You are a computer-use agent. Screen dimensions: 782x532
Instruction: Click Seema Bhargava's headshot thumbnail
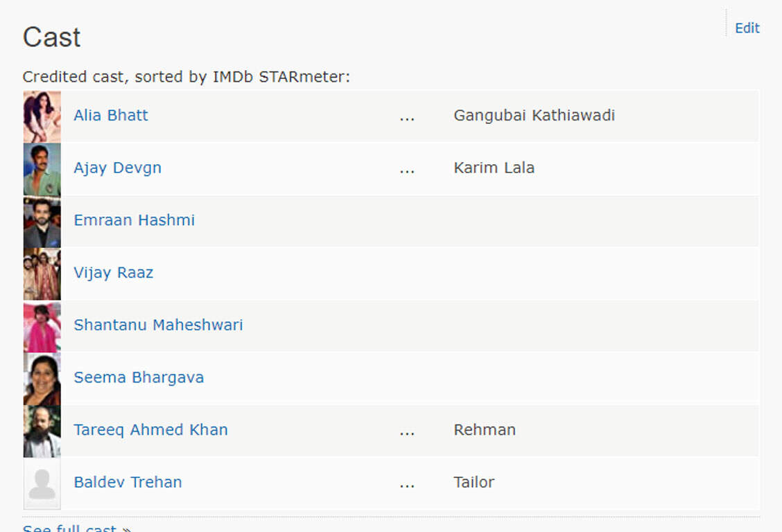click(42, 379)
